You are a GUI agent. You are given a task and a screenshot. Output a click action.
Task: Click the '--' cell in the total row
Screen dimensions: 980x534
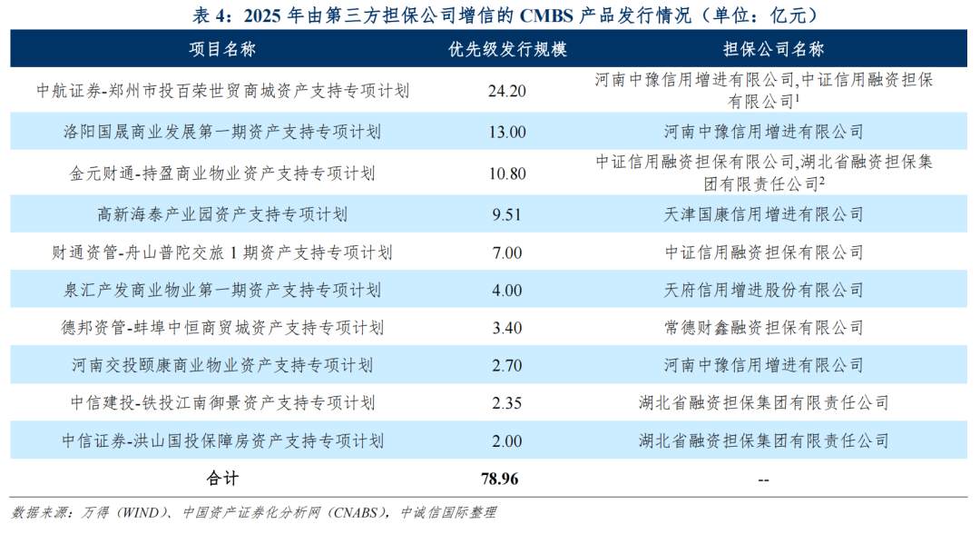point(764,480)
